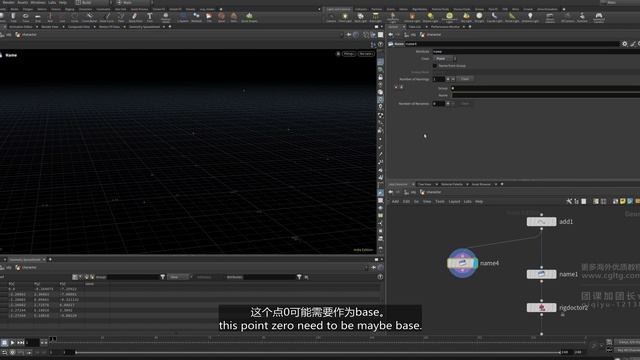Click the Name input field under Group
The width and height of the screenshot is (640, 360).
pyautogui.click(x=545, y=95)
